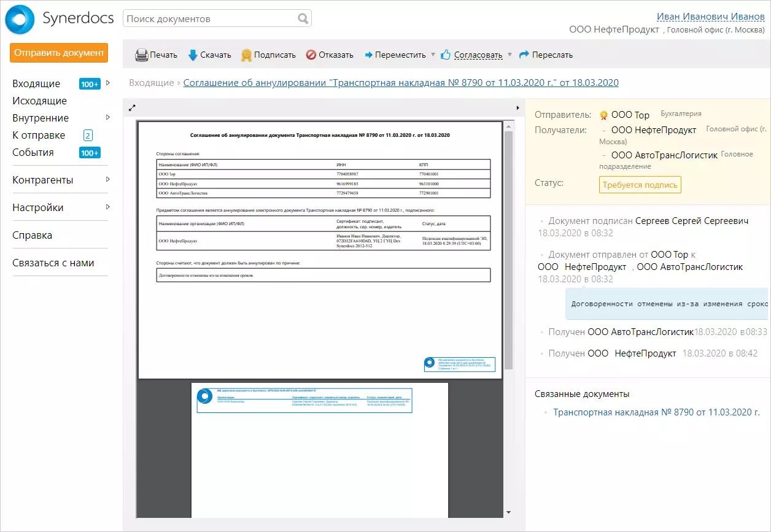
Task: Open the Переместить dropdown arrow
Action: pos(433,55)
